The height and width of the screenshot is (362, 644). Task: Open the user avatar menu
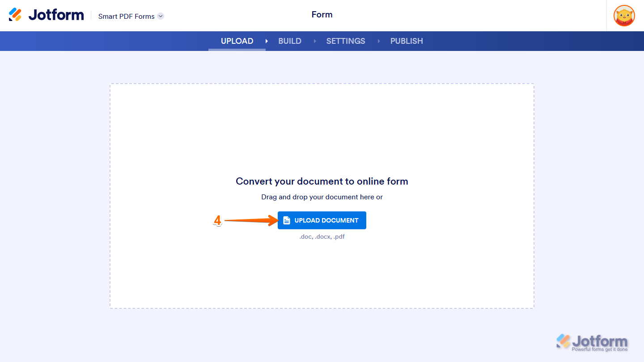click(624, 16)
